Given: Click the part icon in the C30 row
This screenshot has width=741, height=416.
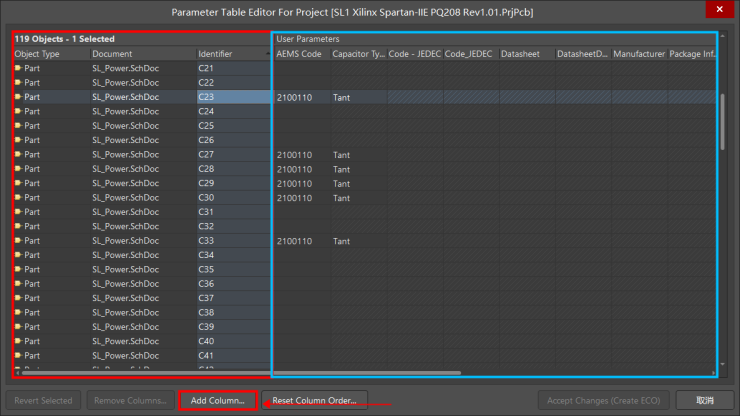Looking at the screenshot, I should point(18,198).
